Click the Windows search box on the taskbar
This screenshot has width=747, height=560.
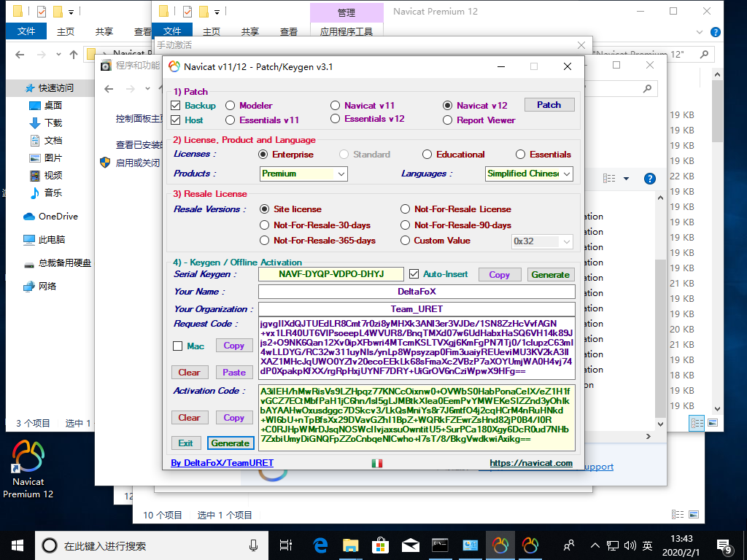tap(151, 545)
